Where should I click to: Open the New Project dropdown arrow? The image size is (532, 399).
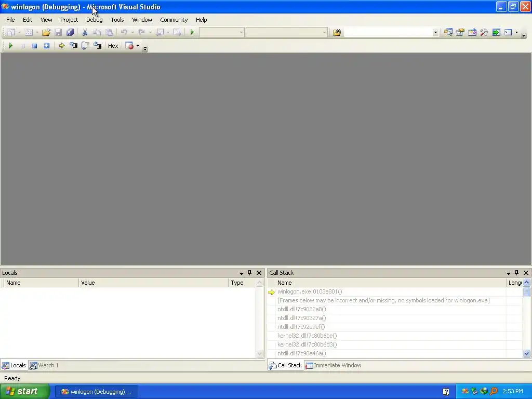pos(19,33)
